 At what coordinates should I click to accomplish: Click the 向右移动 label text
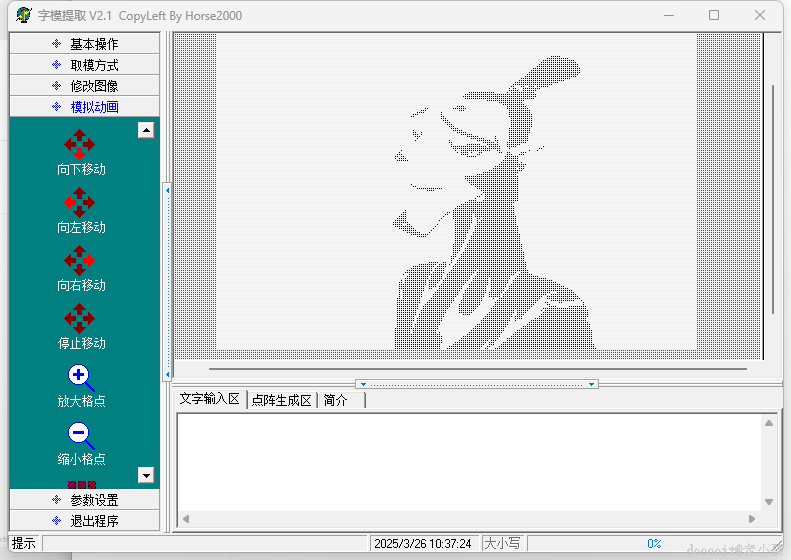point(81,285)
